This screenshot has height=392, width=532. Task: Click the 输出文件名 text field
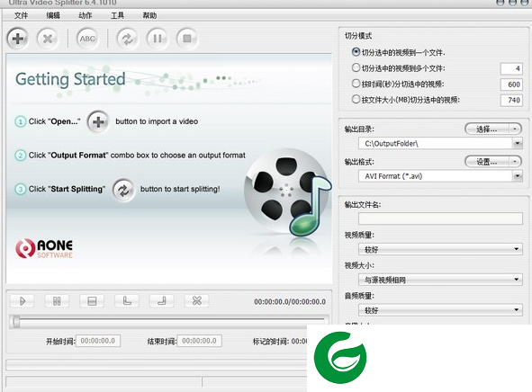pos(440,218)
